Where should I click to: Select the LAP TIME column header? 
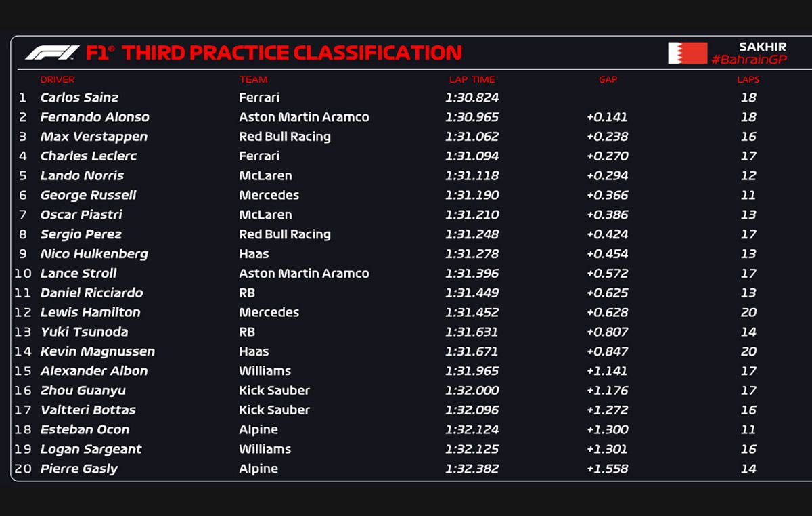point(472,79)
